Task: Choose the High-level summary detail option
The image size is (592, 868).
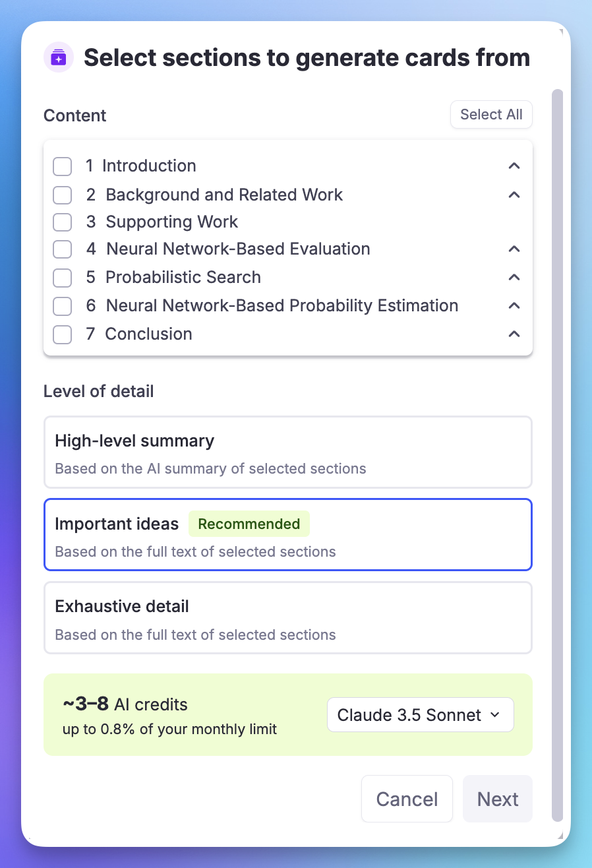Action: click(287, 452)
